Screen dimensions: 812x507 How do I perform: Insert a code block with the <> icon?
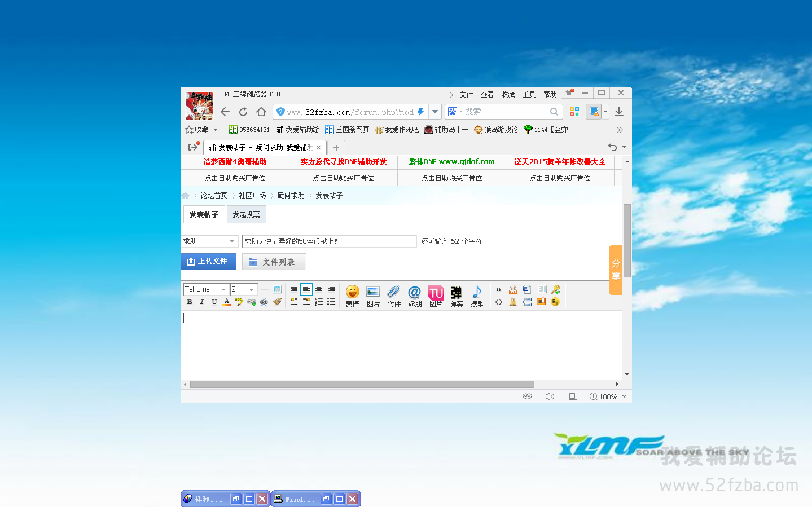coord(499,302)
